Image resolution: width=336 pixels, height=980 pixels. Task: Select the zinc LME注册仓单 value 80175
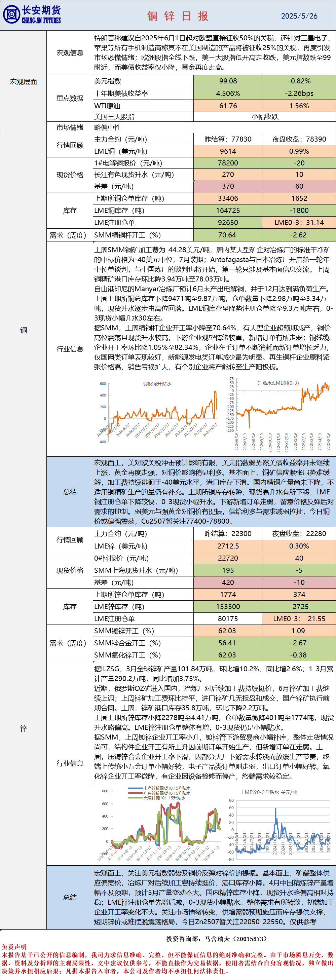click(228, 618)
